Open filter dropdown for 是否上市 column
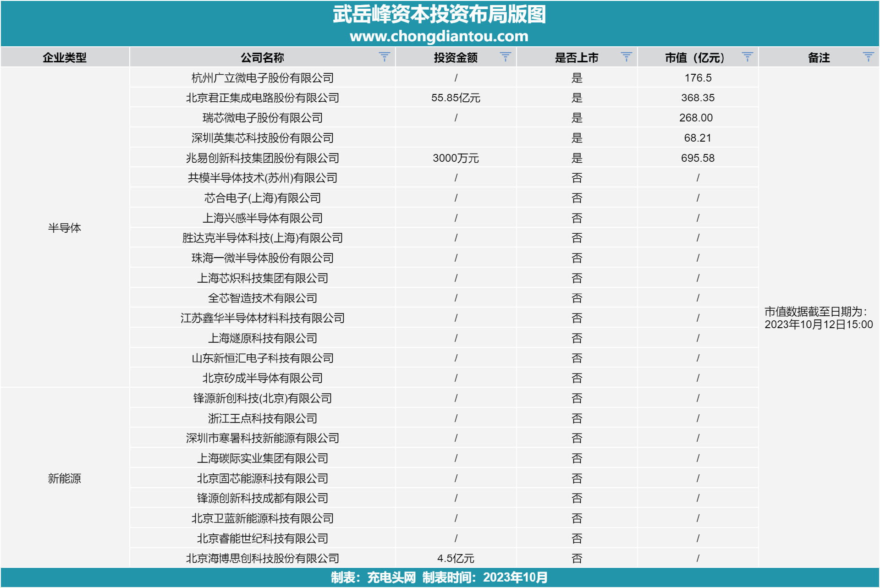 [626, 57]
